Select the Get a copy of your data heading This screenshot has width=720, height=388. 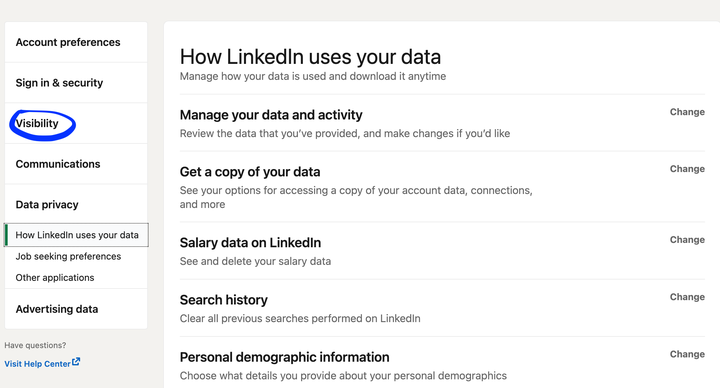tap(250, 172)
